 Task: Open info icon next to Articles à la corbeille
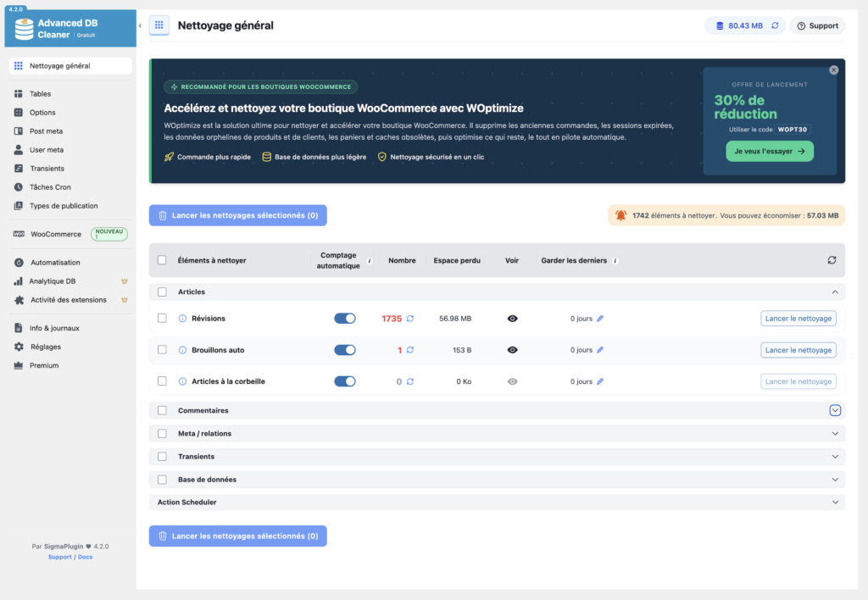tap(183, 381)
